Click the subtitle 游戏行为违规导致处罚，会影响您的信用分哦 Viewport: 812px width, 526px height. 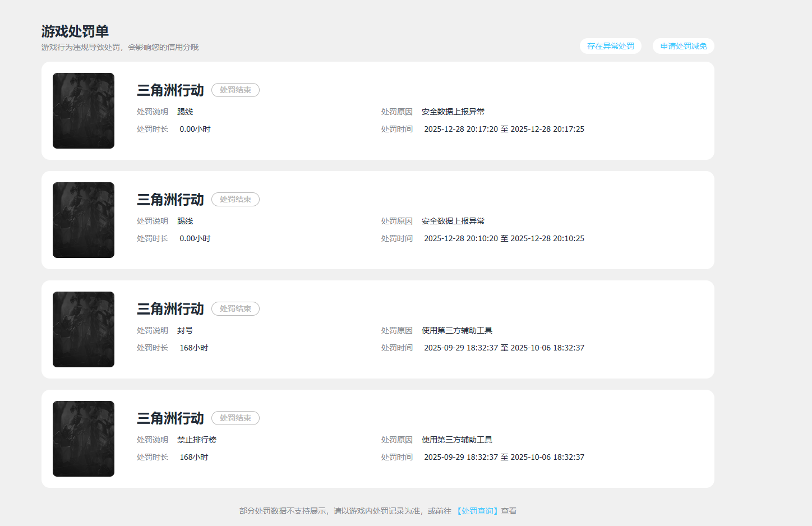click(x=120, y=47)
